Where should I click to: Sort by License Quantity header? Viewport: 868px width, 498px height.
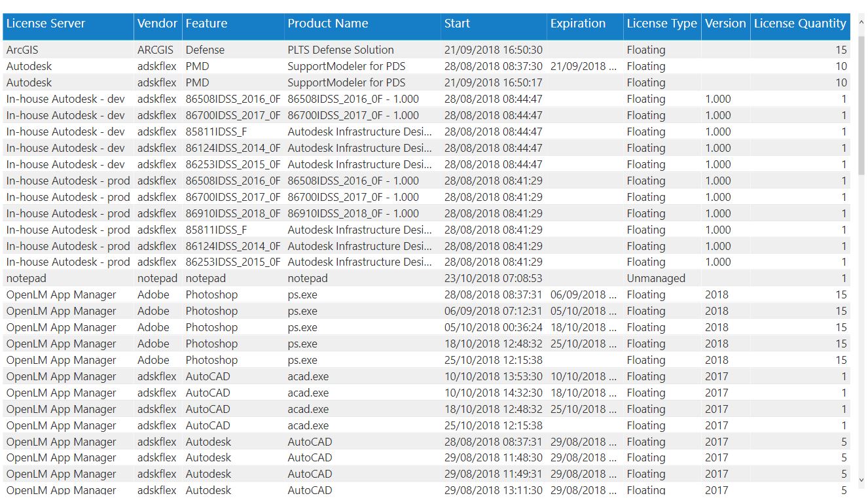tap(799, 24)
